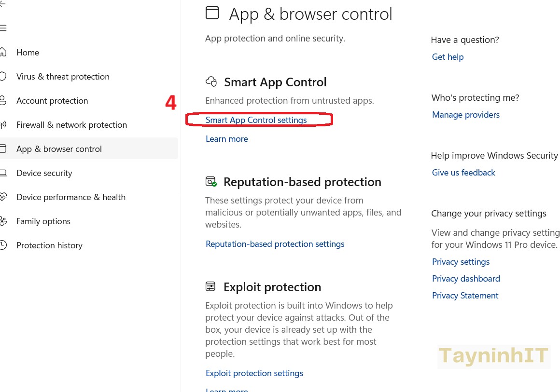Open Smart App Control settings

[x=256, y=120]
